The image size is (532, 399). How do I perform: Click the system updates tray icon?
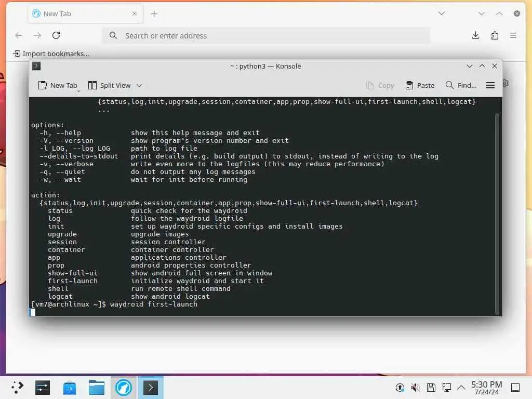pyautogui.click(x=400, y=388)
